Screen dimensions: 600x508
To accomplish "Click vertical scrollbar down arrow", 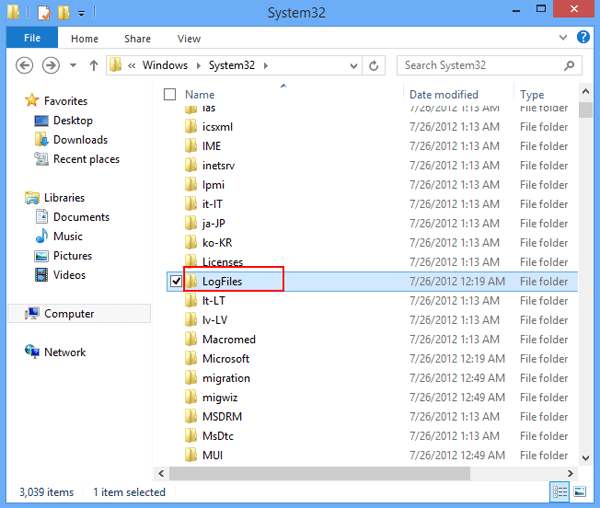I will click(x=585, y=458).
